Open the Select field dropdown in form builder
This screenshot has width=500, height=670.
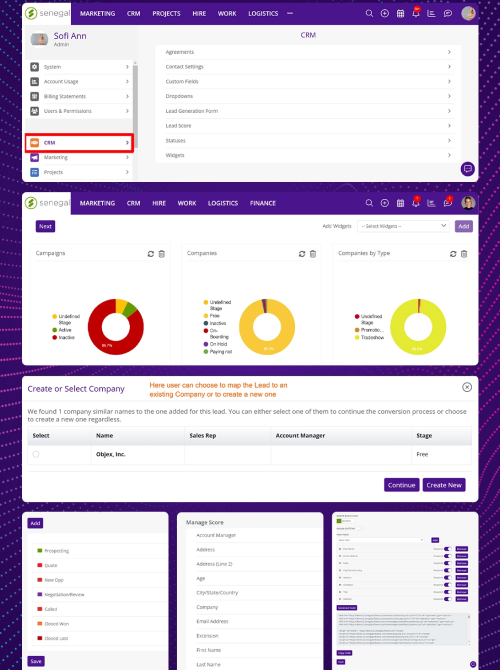380,540
